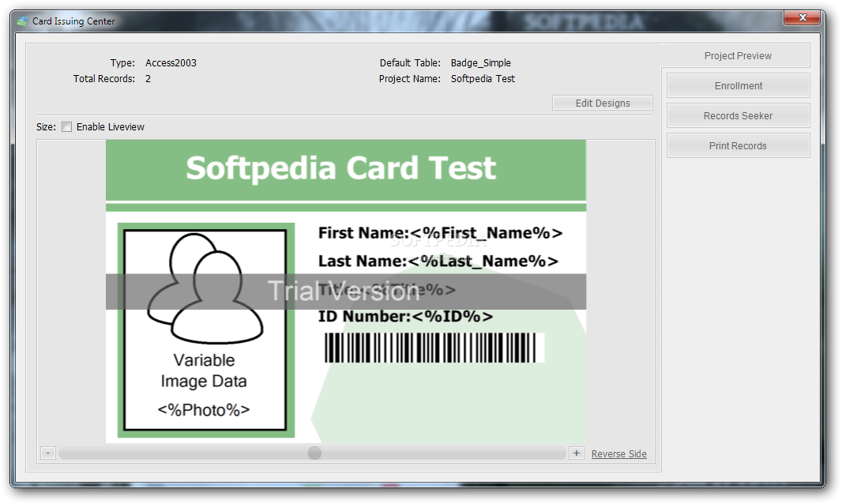
Task: Click the Variable Image Data photo placeholder
Action: coord(205,330)
